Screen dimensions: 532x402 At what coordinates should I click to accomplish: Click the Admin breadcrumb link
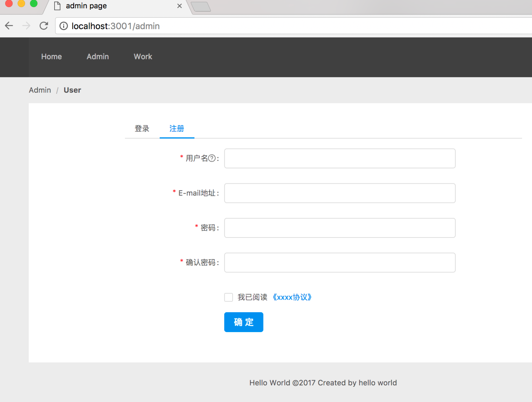[40, 90]
